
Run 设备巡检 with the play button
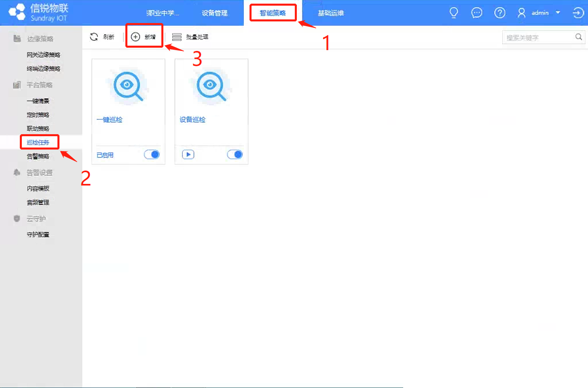(188, 154)
